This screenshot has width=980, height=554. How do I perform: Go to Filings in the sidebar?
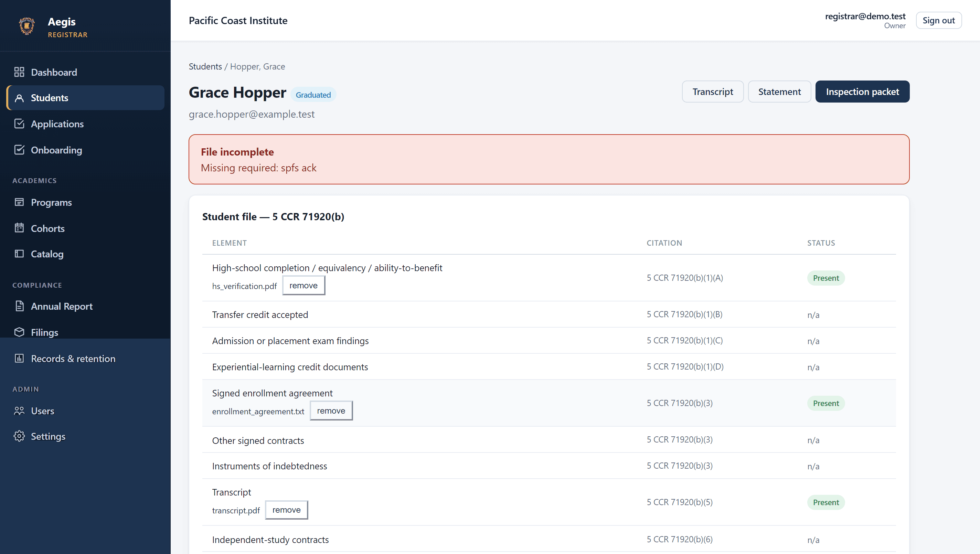coord(86,332)
